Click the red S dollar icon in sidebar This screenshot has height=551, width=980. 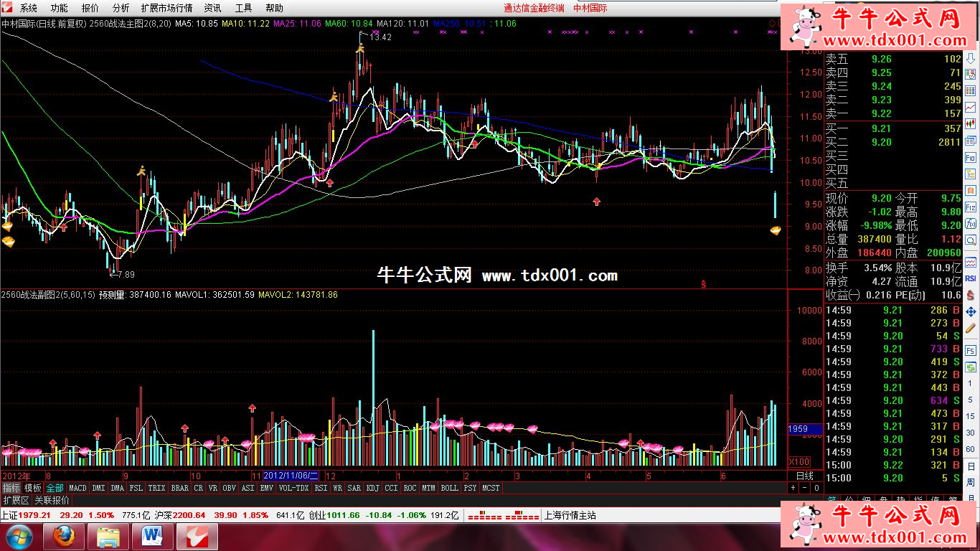coord(971,295)
